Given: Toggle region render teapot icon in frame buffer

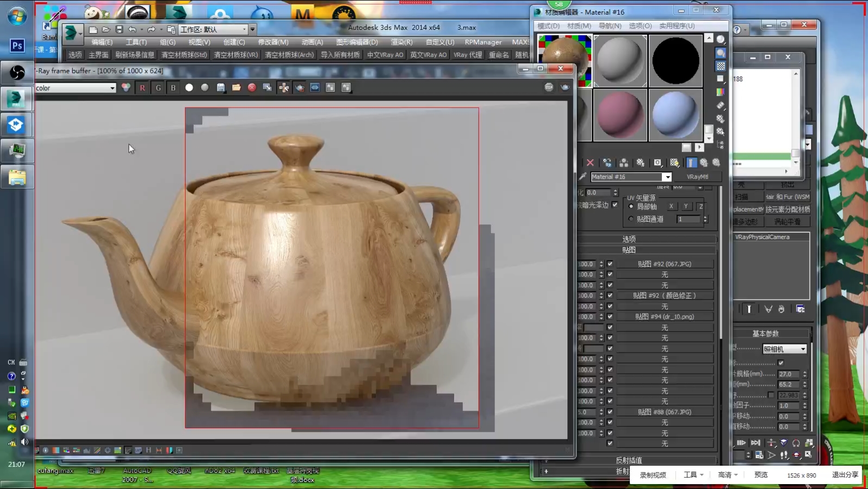Looking at the screenshot, I should click(x=300, y=87).
